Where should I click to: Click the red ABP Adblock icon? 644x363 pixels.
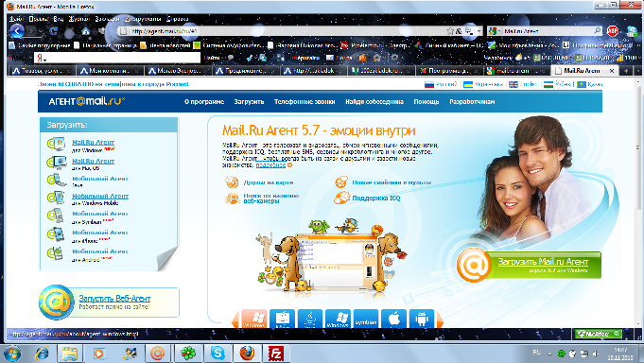click(613, 31)
